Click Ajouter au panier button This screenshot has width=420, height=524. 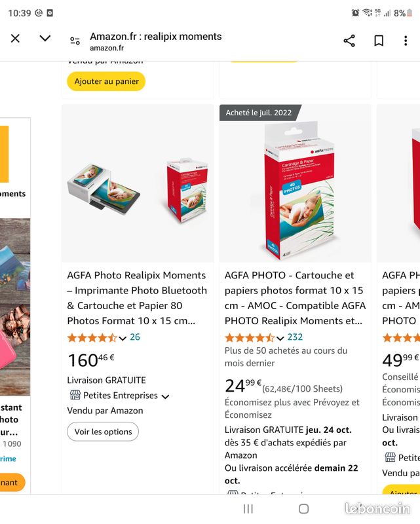pyautogui.click(x=106, y=81)
